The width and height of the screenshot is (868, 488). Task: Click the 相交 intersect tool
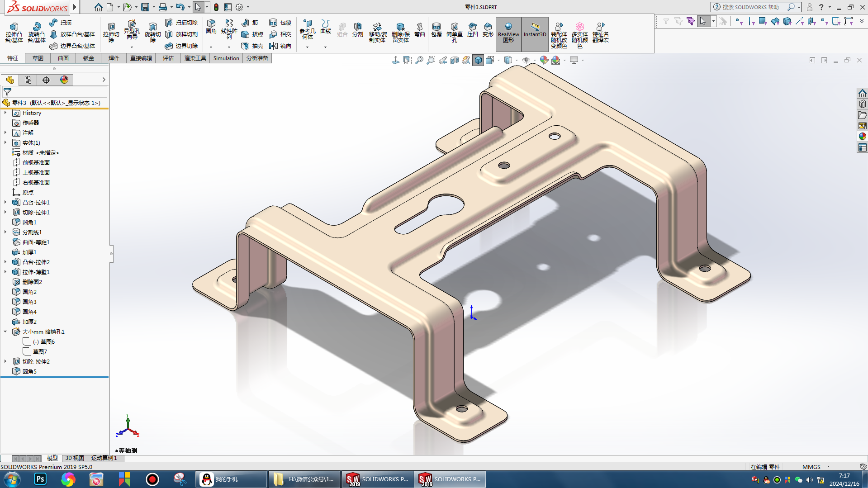click(x=280, y=34)
